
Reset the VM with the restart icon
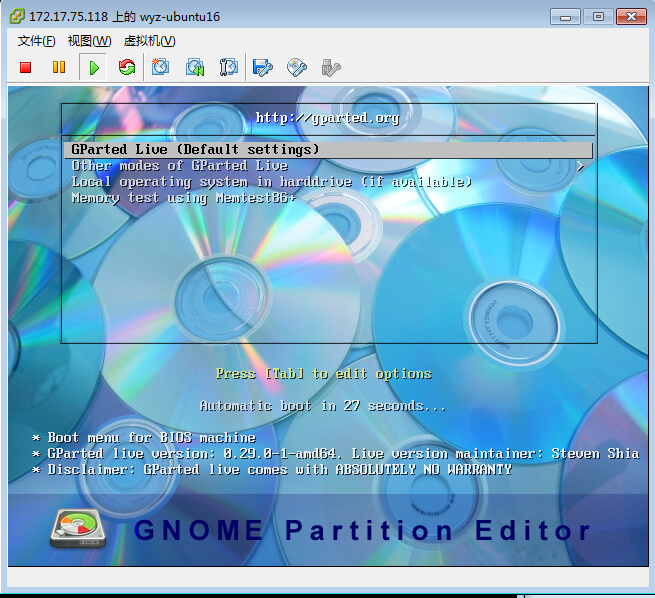[x=126, y=67]
